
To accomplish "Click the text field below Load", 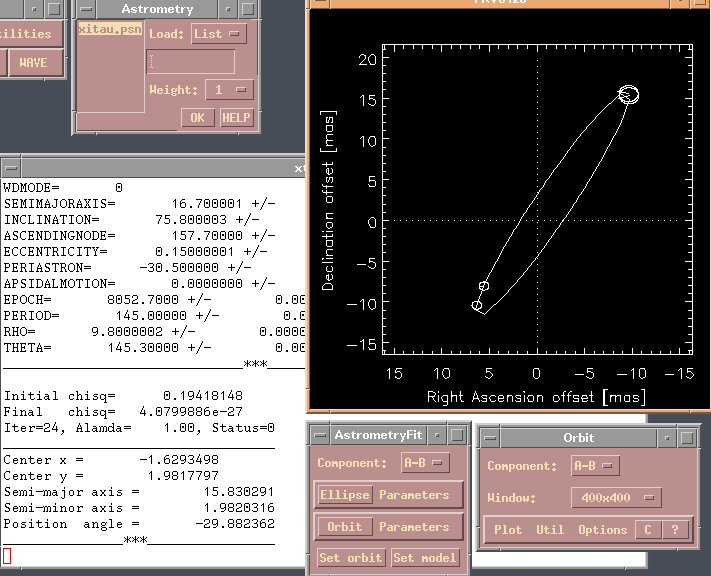I will [190, 62].
